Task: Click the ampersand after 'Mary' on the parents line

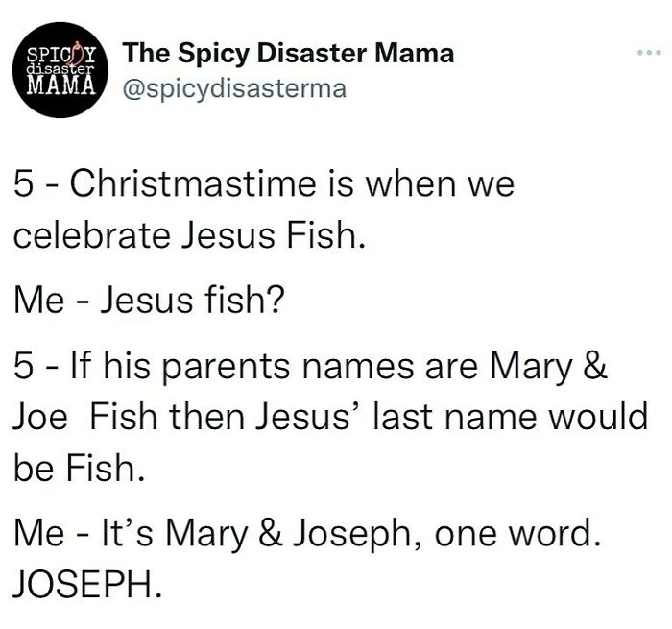Action: click(595, 365)
